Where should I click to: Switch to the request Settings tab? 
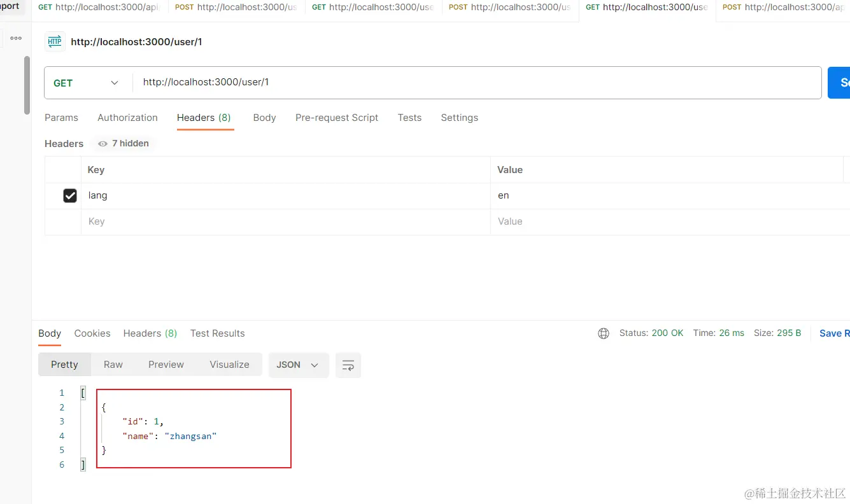pyautogui.click(x=459, y=118)
